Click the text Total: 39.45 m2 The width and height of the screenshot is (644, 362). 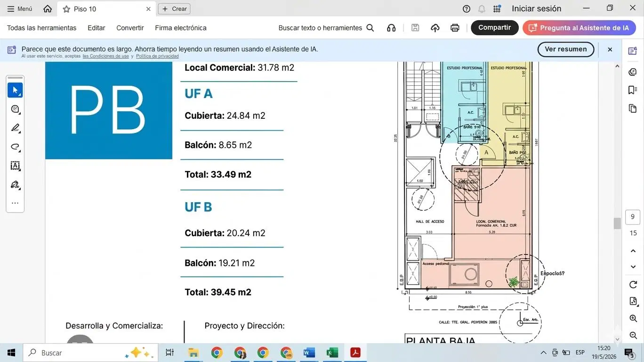(218, 292)
